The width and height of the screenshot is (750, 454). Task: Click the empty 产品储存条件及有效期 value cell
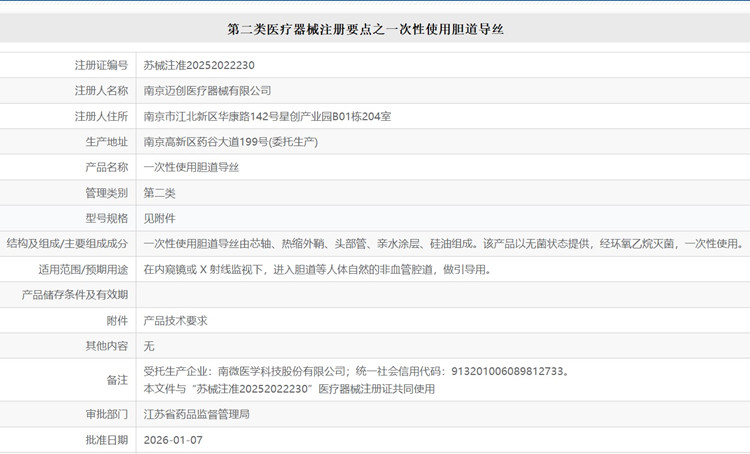click(x=440, y=295)
